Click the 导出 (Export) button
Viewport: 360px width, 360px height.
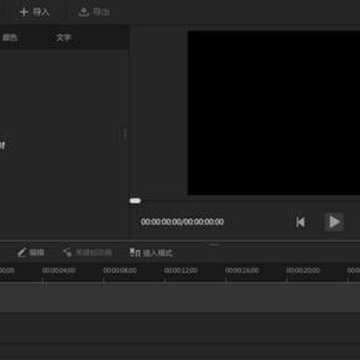point(94,13)
